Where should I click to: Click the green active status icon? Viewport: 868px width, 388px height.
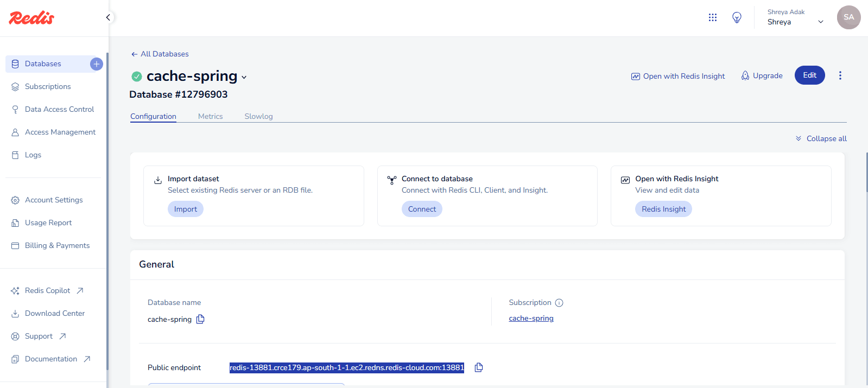pyautogui.click(x=137, y=77)
